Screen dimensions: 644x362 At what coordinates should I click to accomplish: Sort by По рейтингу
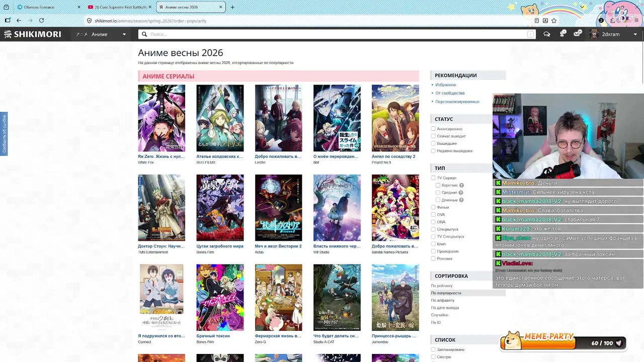point(442,286)
